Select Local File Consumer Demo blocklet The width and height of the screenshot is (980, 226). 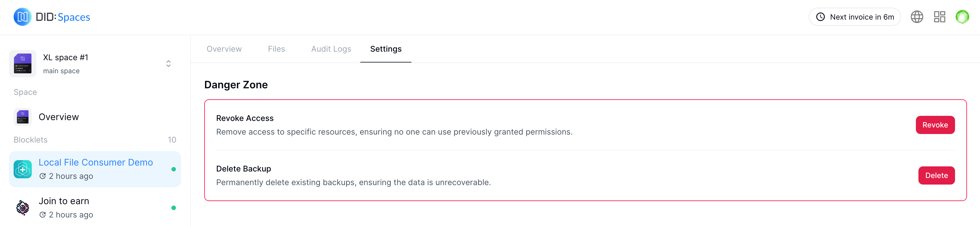(x=96, y=162)
